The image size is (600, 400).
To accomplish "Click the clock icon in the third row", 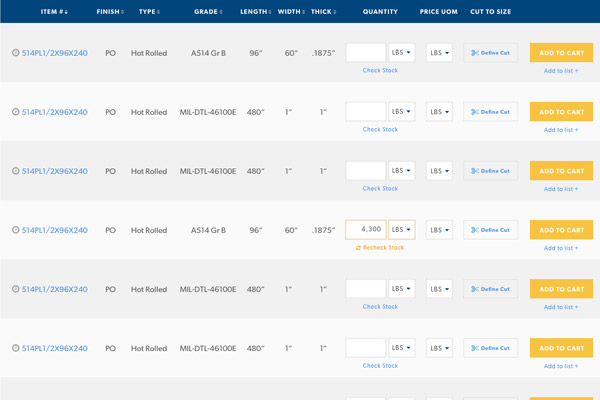I will 15,171.
